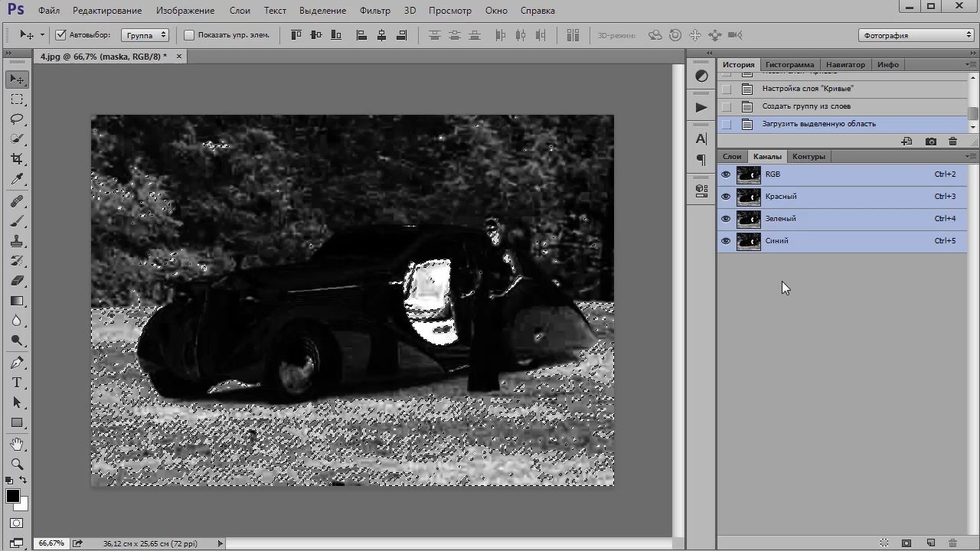Toggle Quick Mask mode icon
Screen dimensions: 980x551
click(x=17, y=523)
